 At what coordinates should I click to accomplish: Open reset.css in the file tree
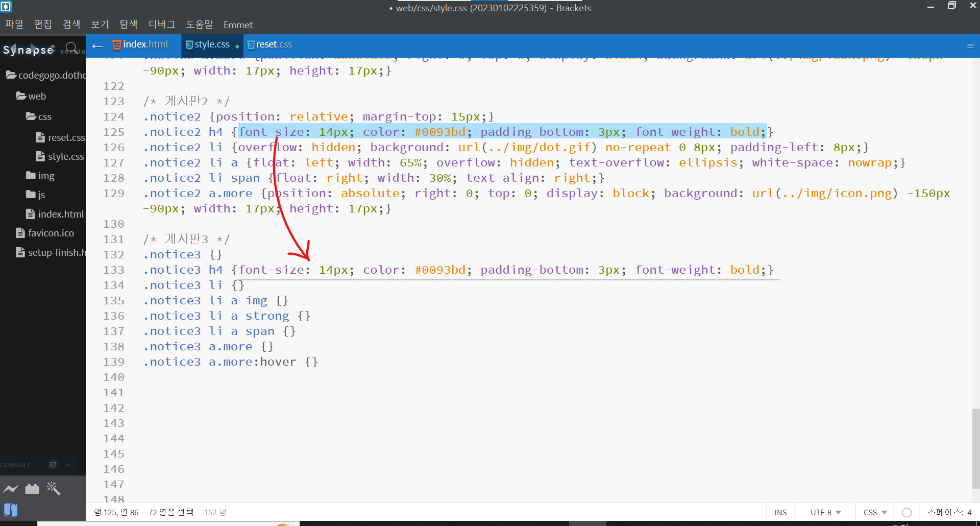60,137
